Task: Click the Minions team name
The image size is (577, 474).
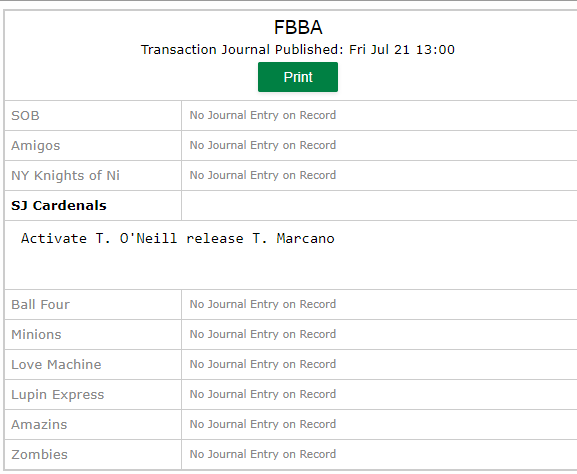Action: [x=36, y=335]
